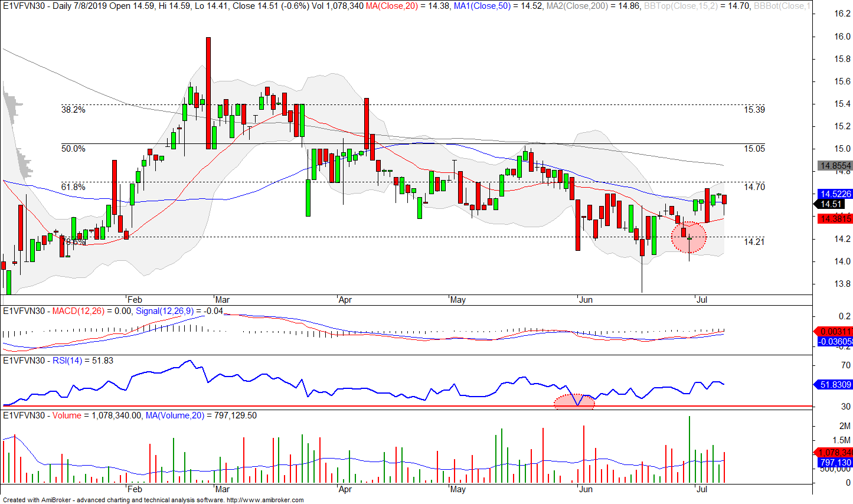The height and width of the screenshot is (504, 853).
Task: Click the red 14.3815 price axis tag
Action: point(835,219)
